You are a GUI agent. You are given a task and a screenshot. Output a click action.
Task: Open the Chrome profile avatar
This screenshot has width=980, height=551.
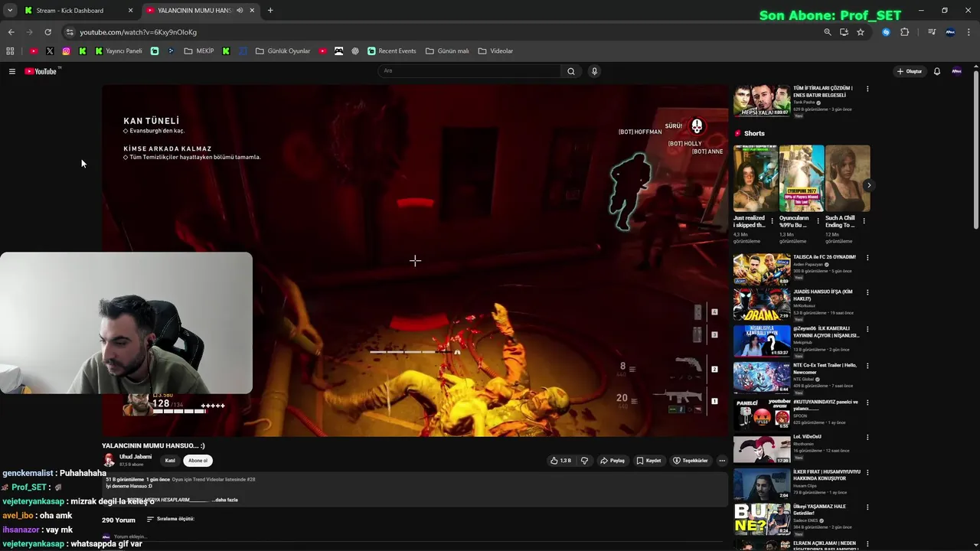951,32
